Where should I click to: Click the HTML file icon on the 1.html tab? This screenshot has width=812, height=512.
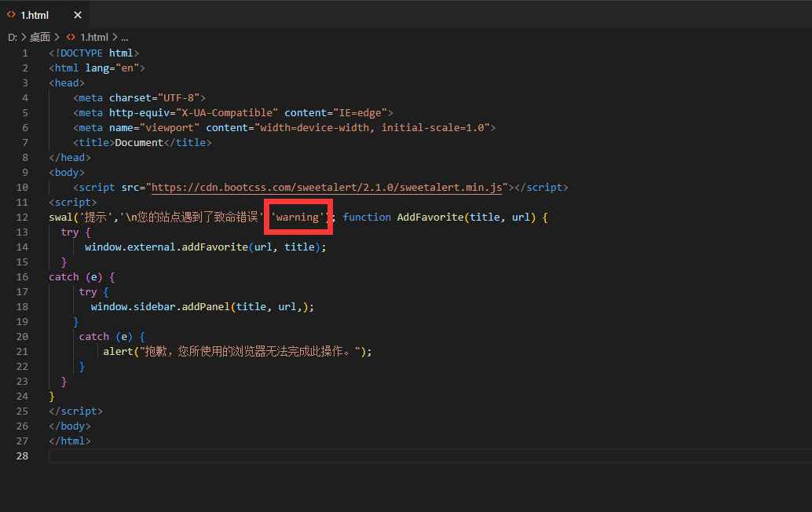(11, 15)
